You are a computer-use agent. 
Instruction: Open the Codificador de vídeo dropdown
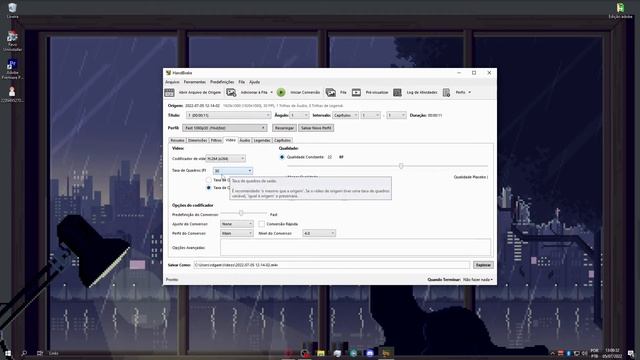pyautogui.click(x=226, y=158)
